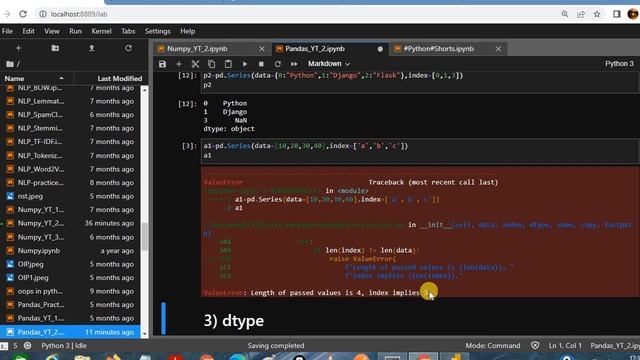Select OIP1.jpeg image file

[70, 278]
